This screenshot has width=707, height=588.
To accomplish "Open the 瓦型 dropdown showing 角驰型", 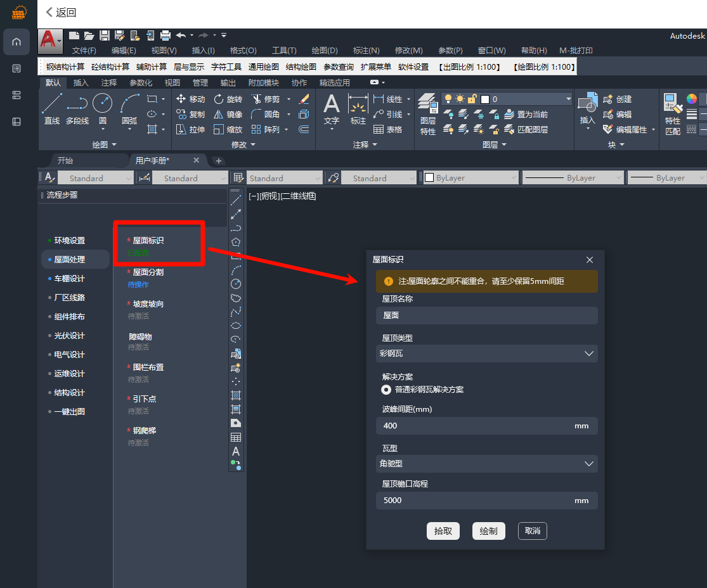I will (486, 464).
